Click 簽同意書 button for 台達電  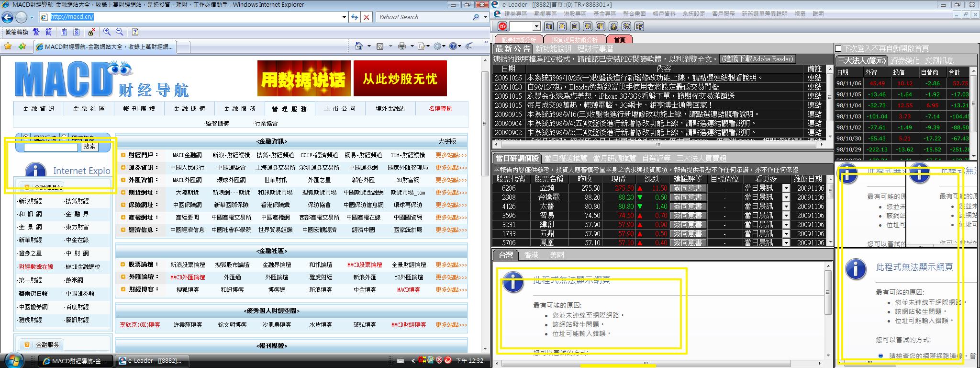click(687, 197)
